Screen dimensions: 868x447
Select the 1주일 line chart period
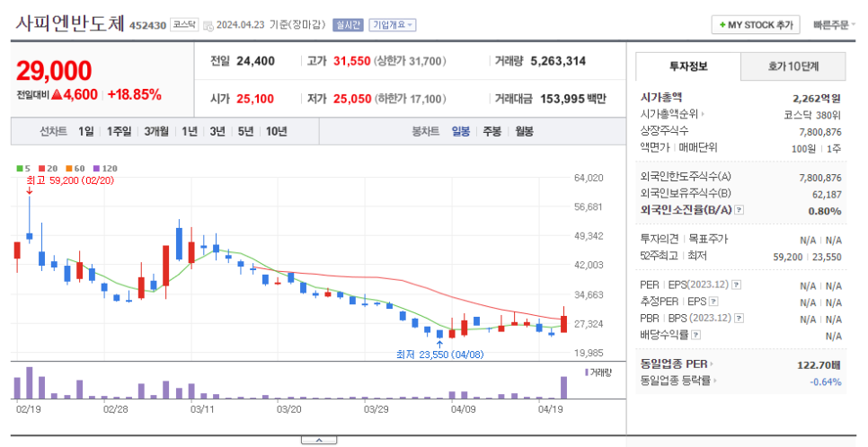click(119, 131)
